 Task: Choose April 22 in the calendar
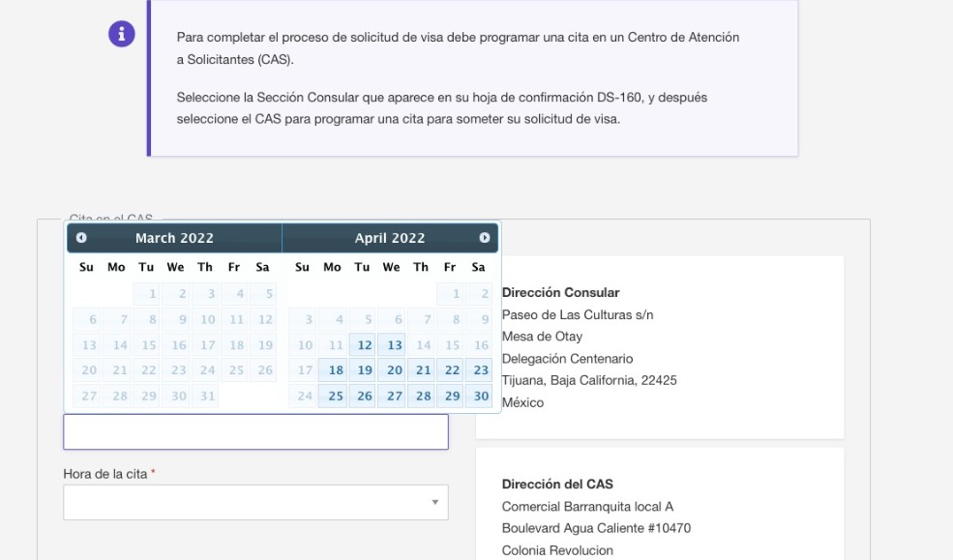(451, 369)
